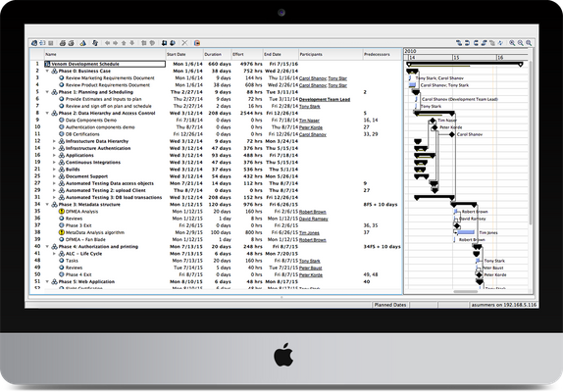Expand the Applications group

[54, 155]
